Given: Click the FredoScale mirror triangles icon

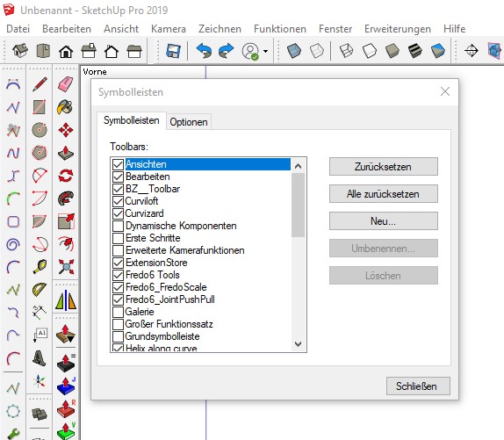Looking at the screenshot, I should [x=66, y=300].
